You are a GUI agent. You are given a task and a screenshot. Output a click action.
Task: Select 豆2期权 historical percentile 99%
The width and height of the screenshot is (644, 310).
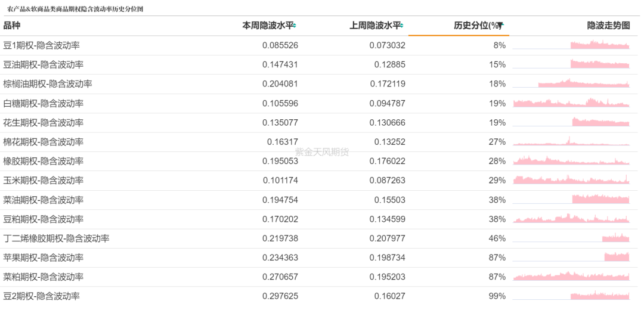click(497, 296)
